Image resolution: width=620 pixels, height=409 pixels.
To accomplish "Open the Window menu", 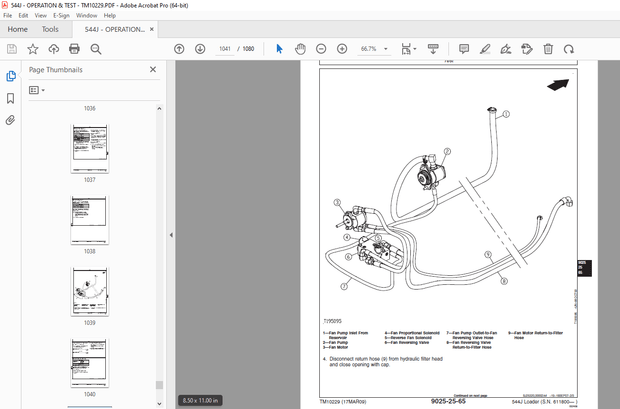I will tap(87, 16).
